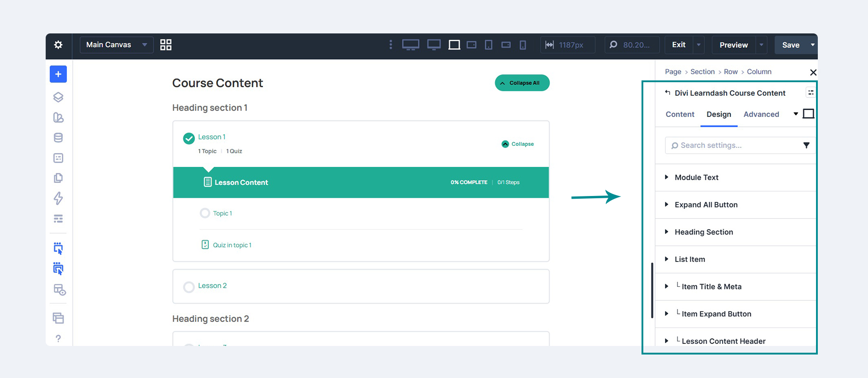868x378 pixels.
Task: Select the desktop monitor view icon
Action: [434, 45]
